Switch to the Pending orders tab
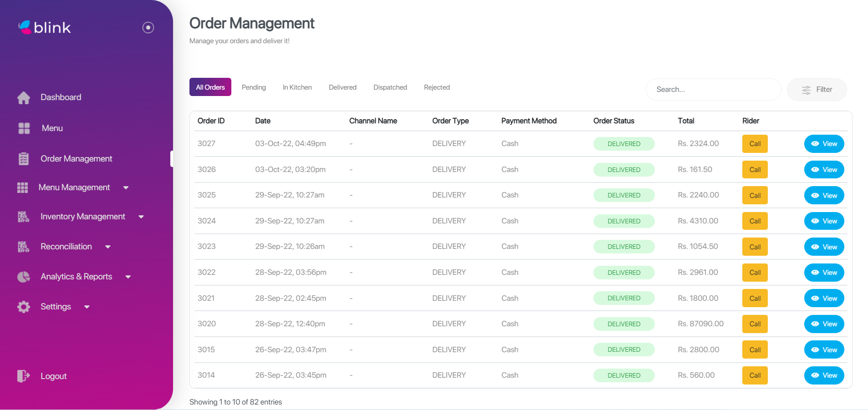The width and height of the screenshot is (868, 410). pyautogui.click(x=254, y=87)
